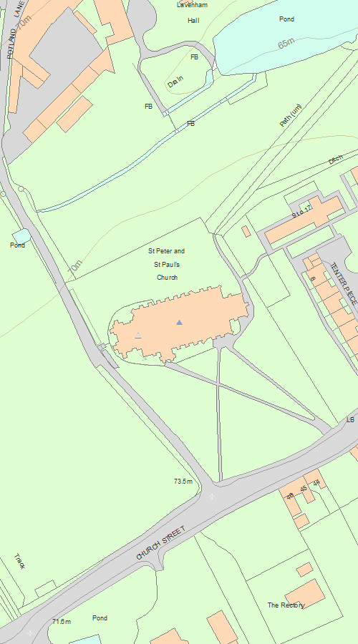358x644 pixels.
Task: Click the large Pond beside Lavenham Hall
Action: point(286,19)
